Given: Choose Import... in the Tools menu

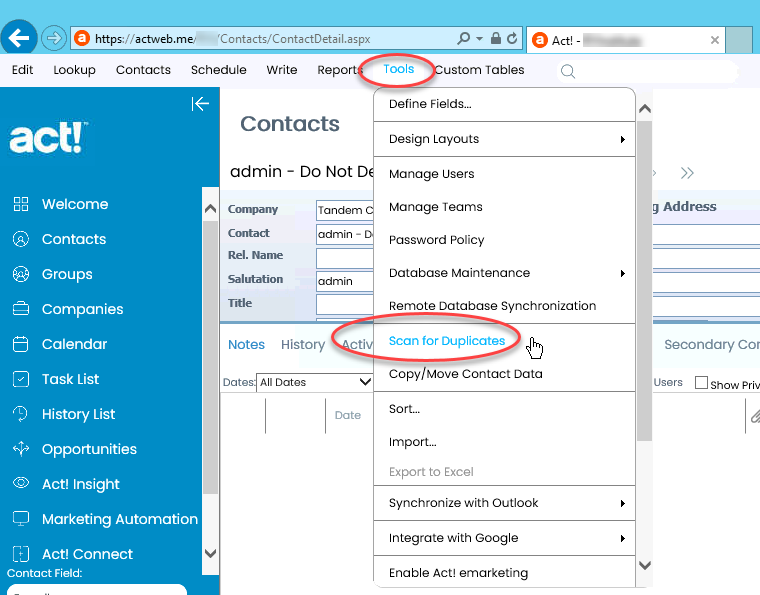Looking at the screenshot, I should coord(412,442).
